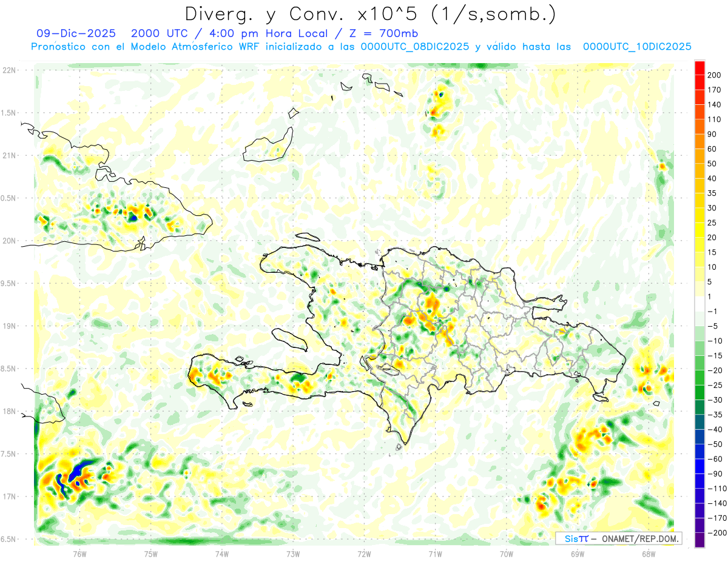Click the '20N' latitude label

click(x=10, y=241)
